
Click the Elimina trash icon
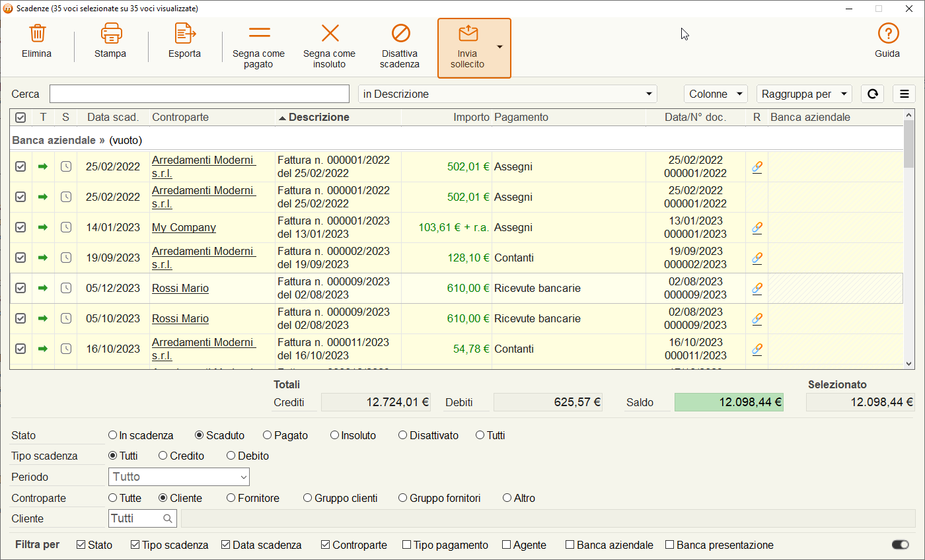click(37, 33)
